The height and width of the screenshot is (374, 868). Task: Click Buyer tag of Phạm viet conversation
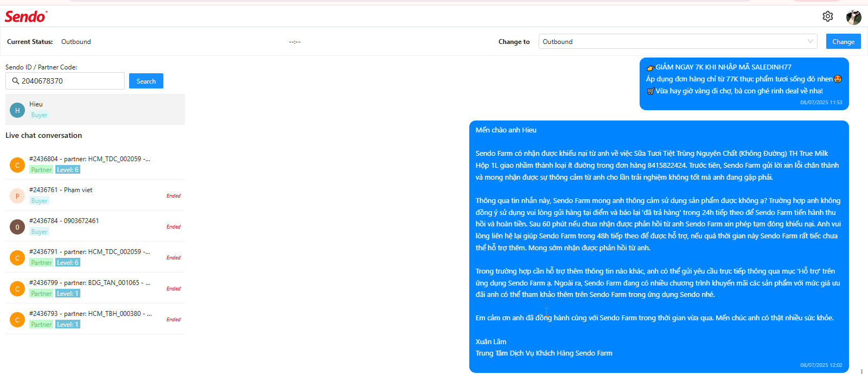click(39, 201)
